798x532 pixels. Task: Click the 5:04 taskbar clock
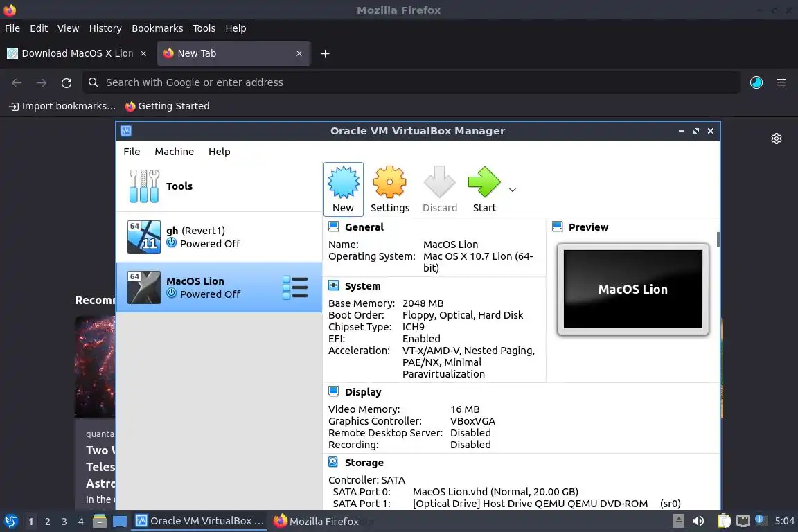pyautogui.click(x=784, y=522)
